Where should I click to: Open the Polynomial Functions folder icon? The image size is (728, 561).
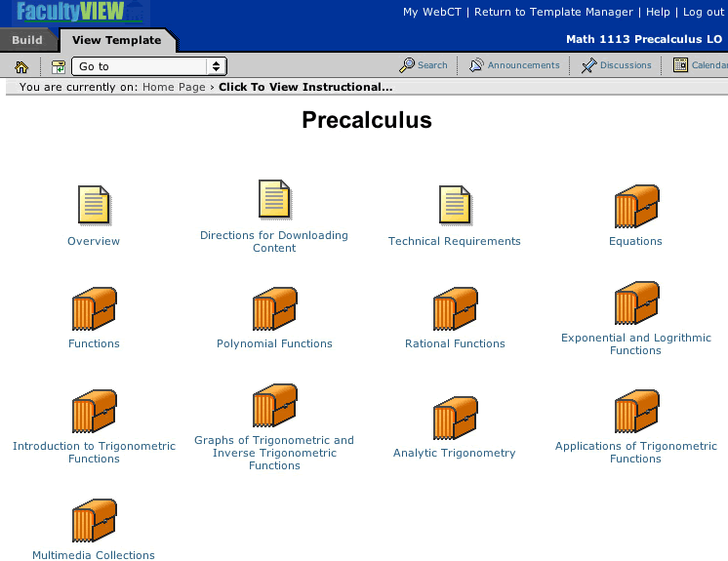(x=275, y=308)
